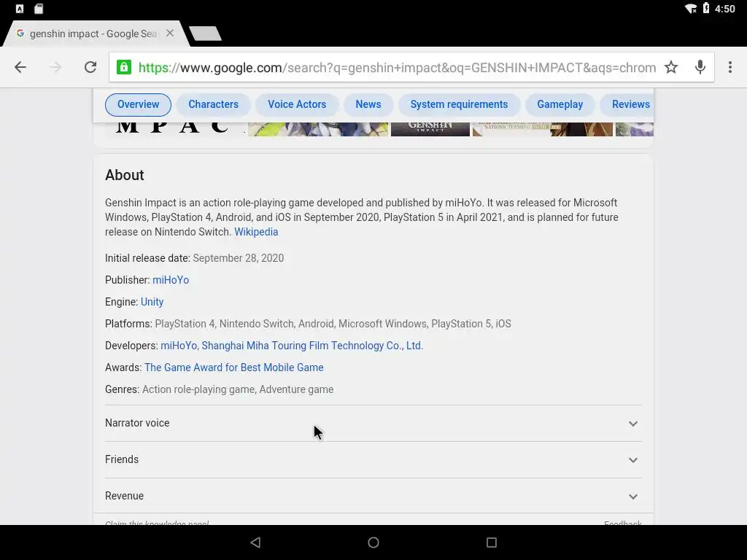Click the green secure padlock icon
The width and height of the screenshot is (747, 560).
point(124,67)
